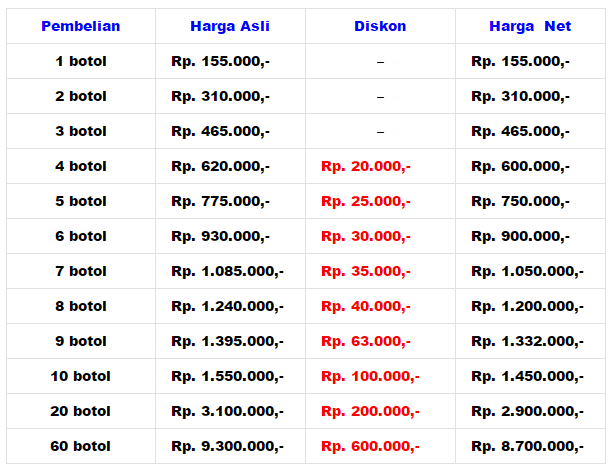Click the red discount Rp. 100.000,-

pyautogui.click(x=370, y=376)
